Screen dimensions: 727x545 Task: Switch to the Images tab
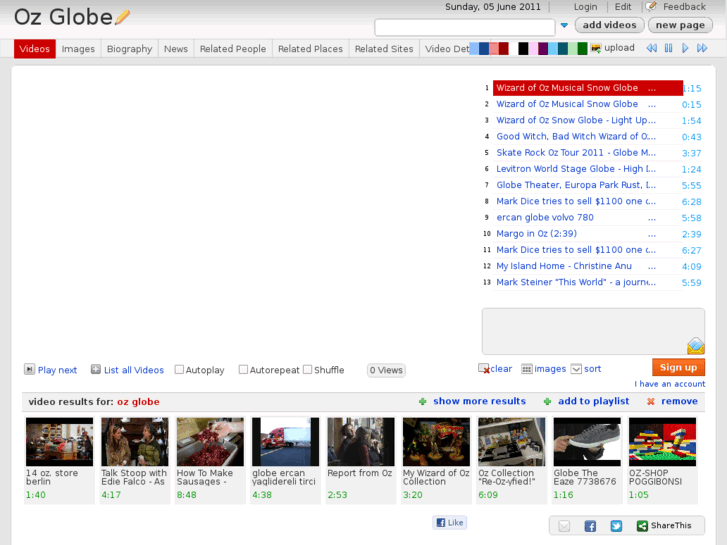pyautogui.click(x=78, y=49)
